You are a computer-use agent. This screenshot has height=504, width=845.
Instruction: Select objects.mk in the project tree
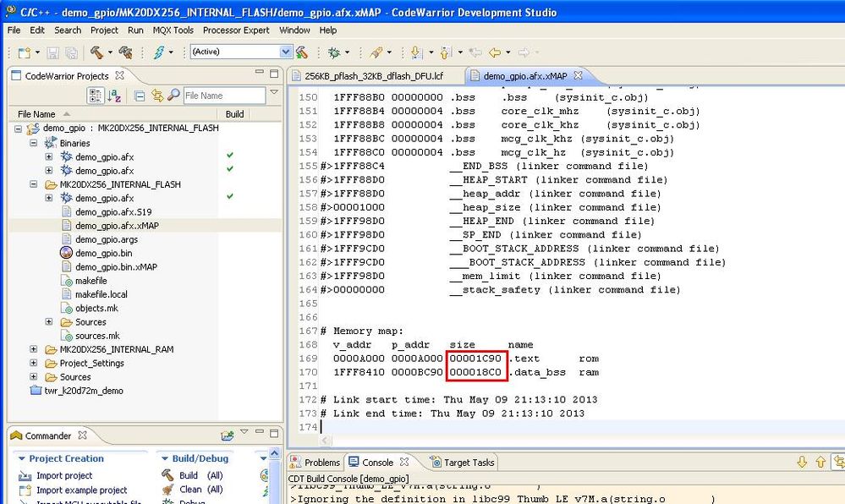coord(96,308)
